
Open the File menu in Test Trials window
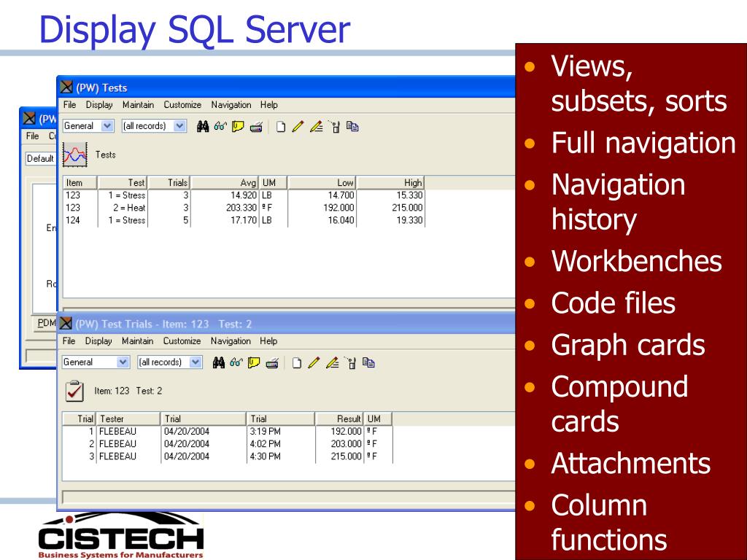pos(69,341)
